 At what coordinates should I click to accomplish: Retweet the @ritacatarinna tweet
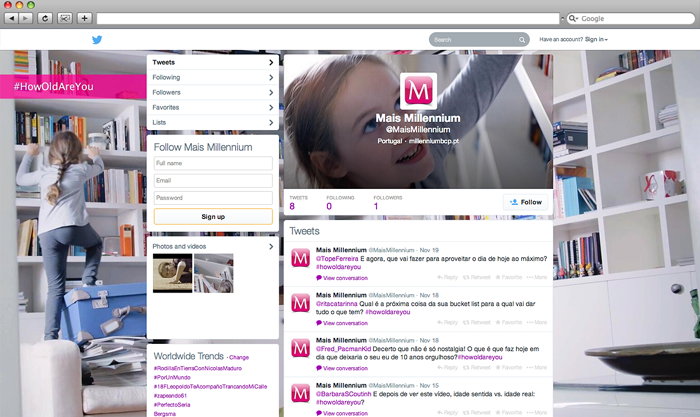coord(477,322)
